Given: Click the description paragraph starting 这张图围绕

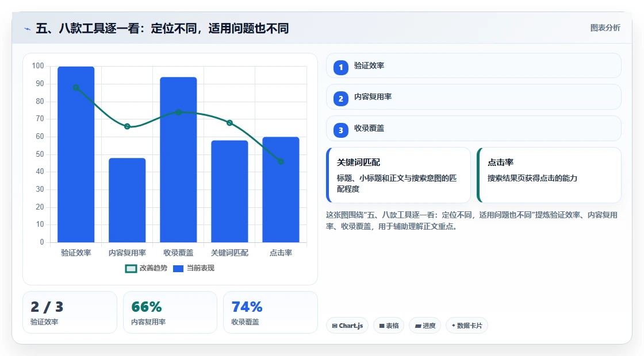Looking at the screenshot, I should (x=472, y=220).
